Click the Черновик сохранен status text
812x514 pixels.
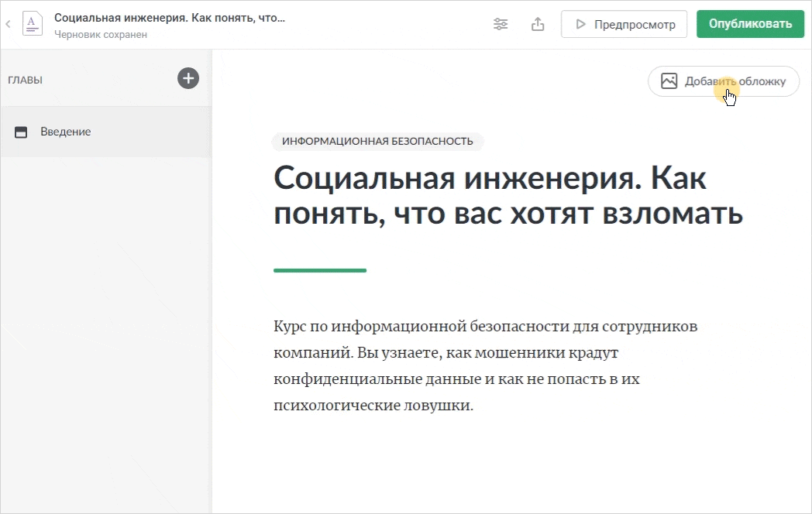(x=101, y=35)
